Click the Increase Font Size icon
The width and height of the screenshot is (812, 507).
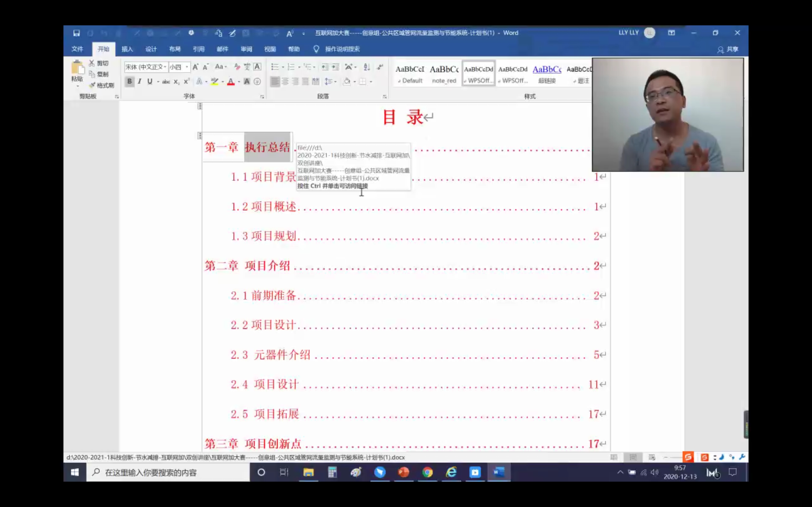pos(195,67)
